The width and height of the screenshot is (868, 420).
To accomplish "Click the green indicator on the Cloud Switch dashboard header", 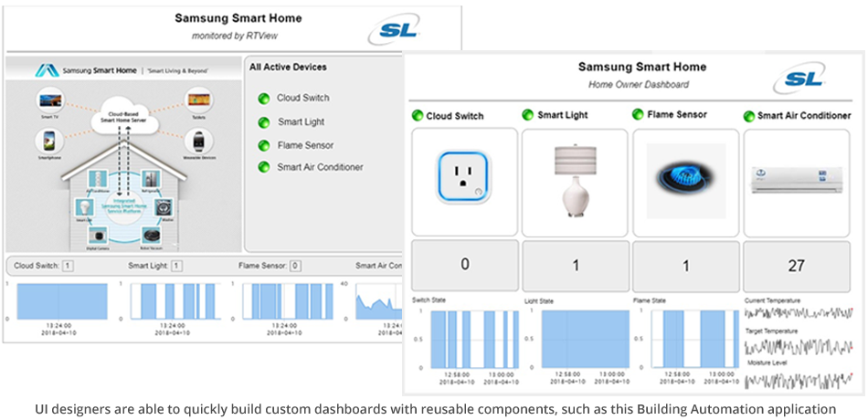I will coord(418,116).
